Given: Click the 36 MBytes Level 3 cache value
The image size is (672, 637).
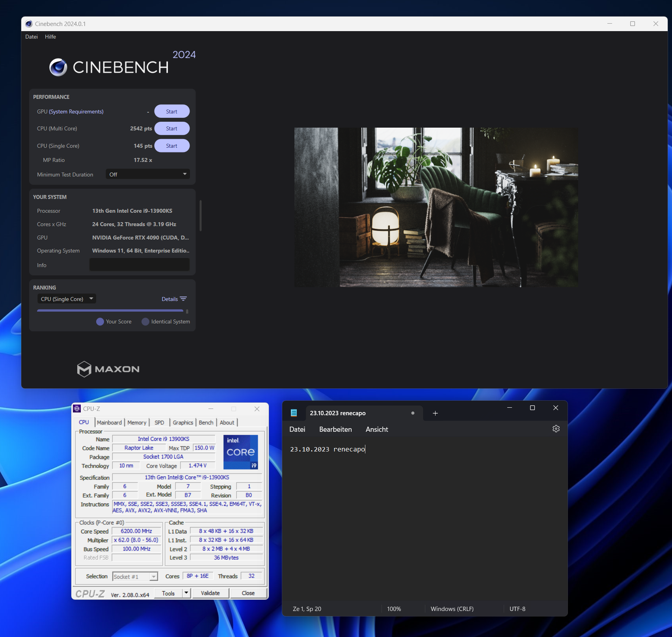Looking at the screenshot, I should click(x=226, y=558).
